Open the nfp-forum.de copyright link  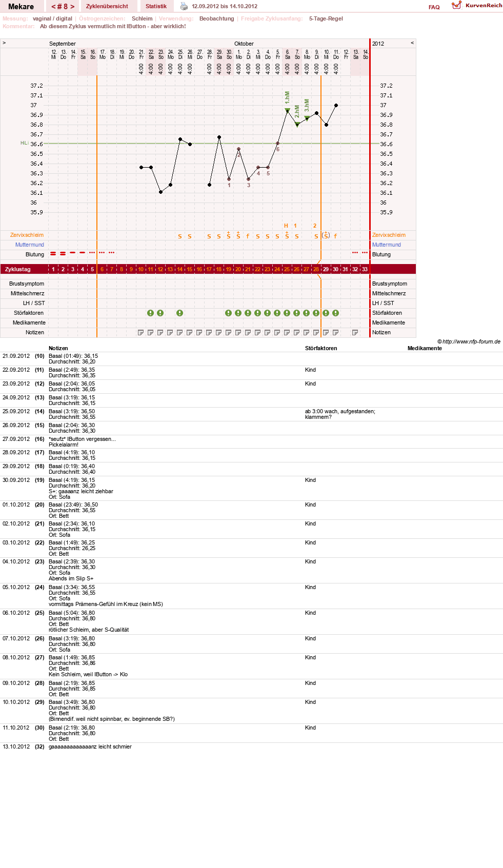(x=469, y=341)
